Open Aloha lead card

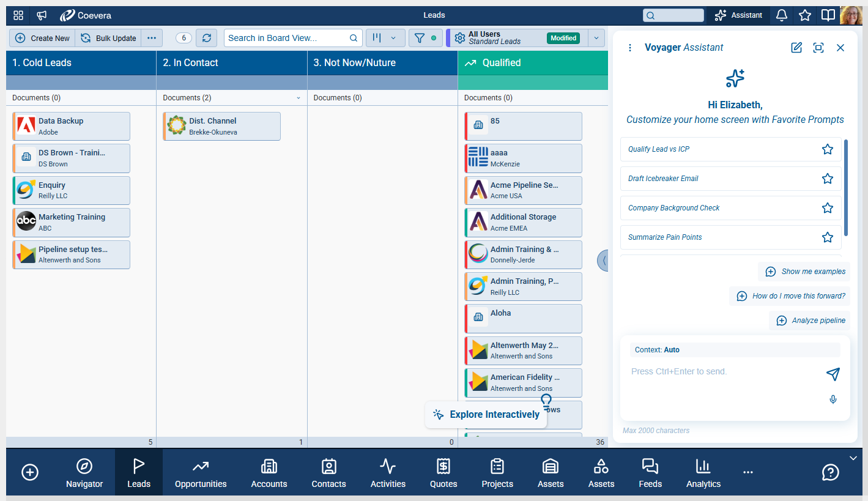[523, 319]
